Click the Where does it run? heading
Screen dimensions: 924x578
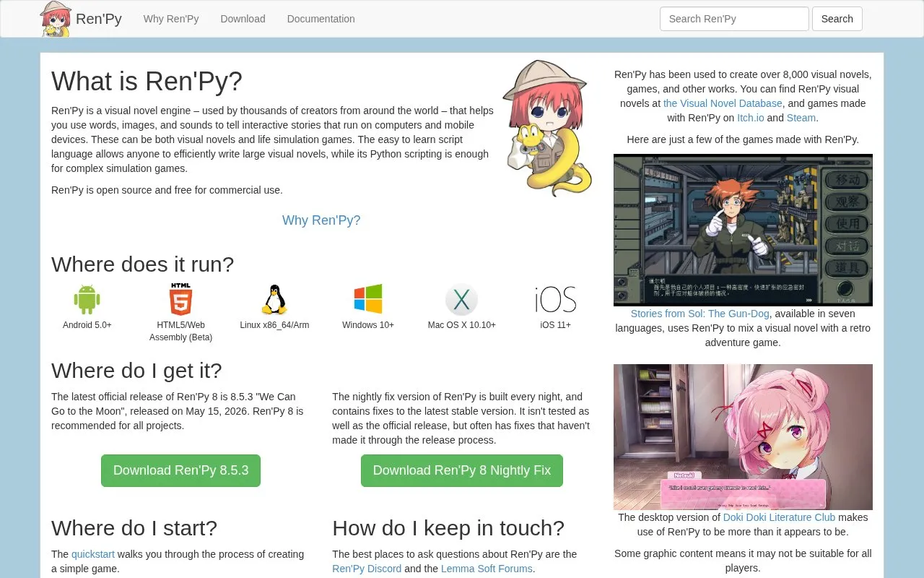tap(142, 264)
